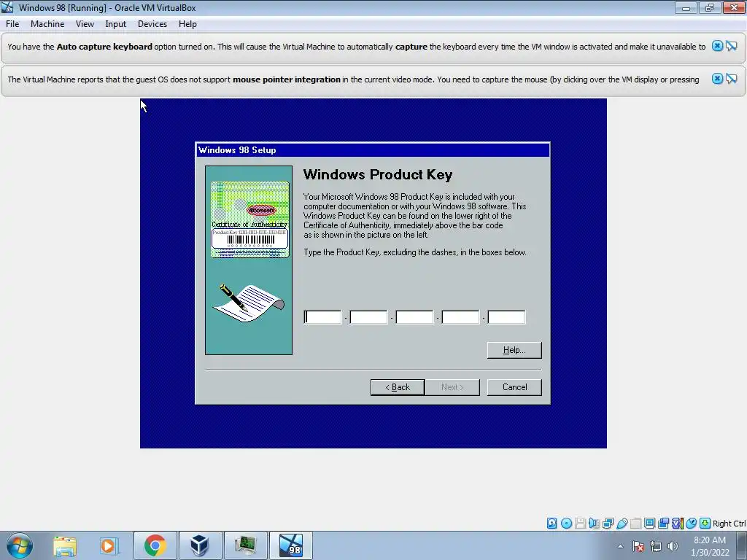
Task: Open VirtualBox Manager taskbar icon
Action: pyautogui.click(x=200, y=545)
